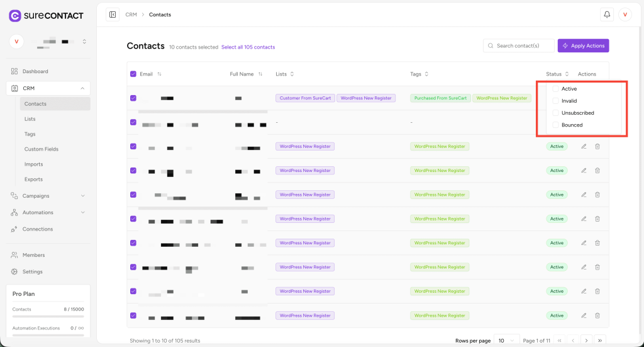Click the last row's delete trash icon

click(597, 316)
